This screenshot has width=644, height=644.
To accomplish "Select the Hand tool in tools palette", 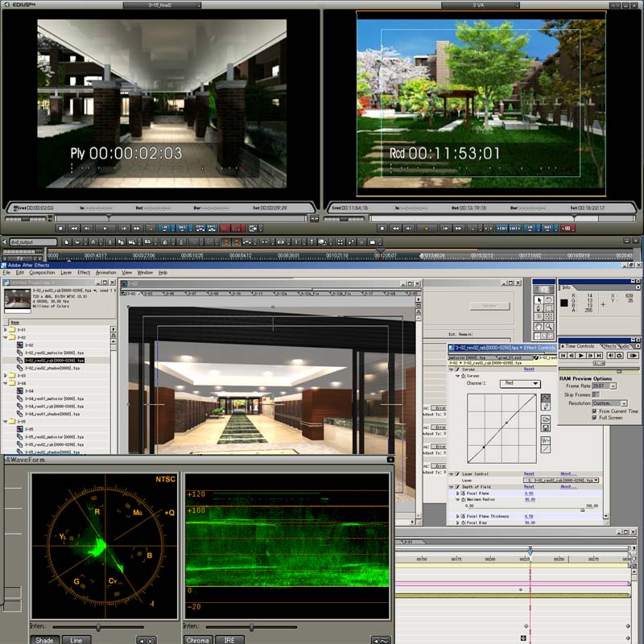I will point(539,327).
